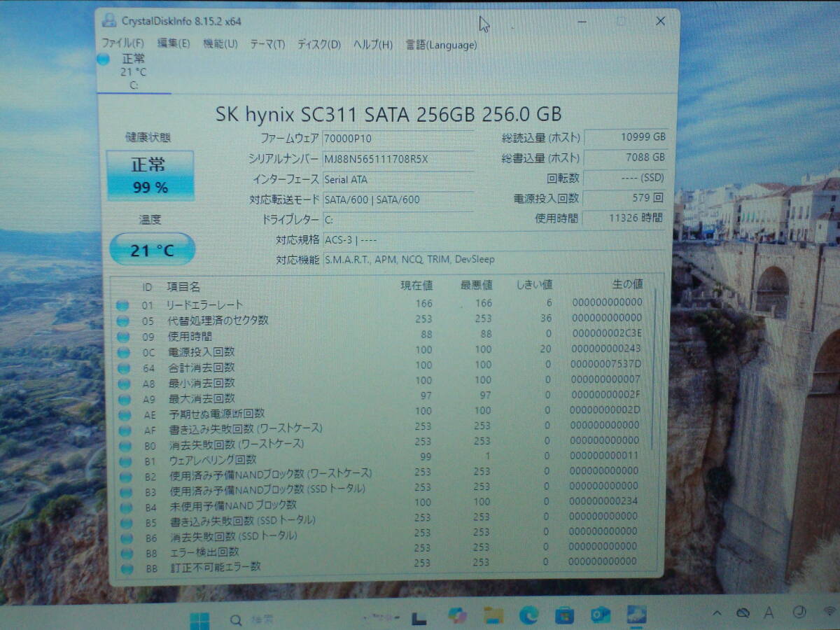Click the status circle for row ID B3
Viewport: 840px width, 630px height.
(125, 492)
